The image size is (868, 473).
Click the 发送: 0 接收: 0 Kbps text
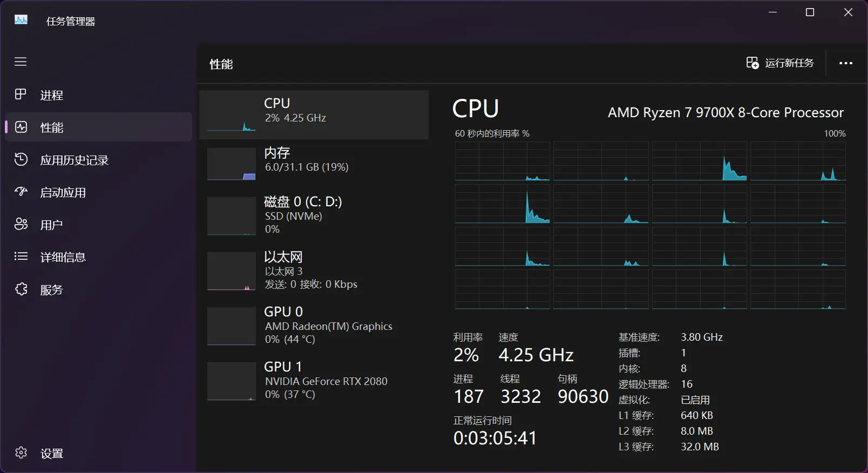311,284
